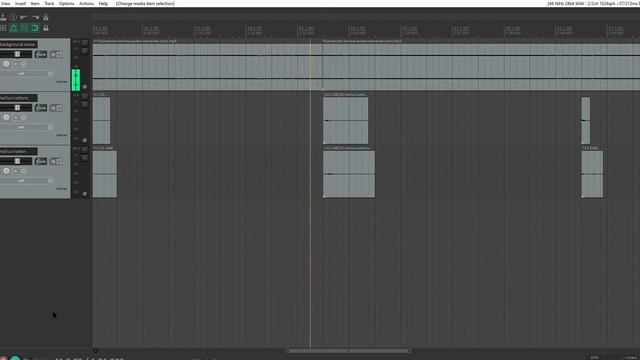Click the timeline ruler at the edit cursor
The width and height of the screenshot is (640, 360).
[310, 31]
